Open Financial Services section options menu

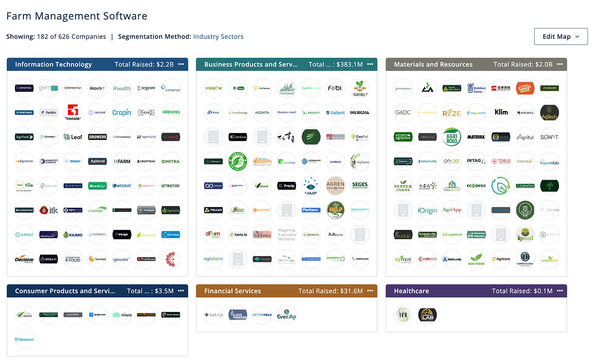tap(370, 290)
